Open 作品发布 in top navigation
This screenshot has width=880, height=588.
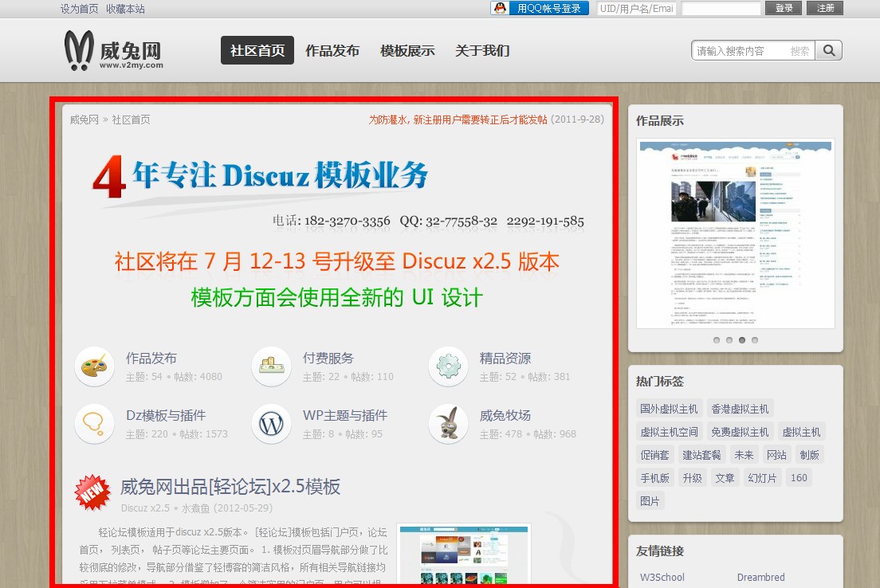pyautogui.click(x=332, y=50)
